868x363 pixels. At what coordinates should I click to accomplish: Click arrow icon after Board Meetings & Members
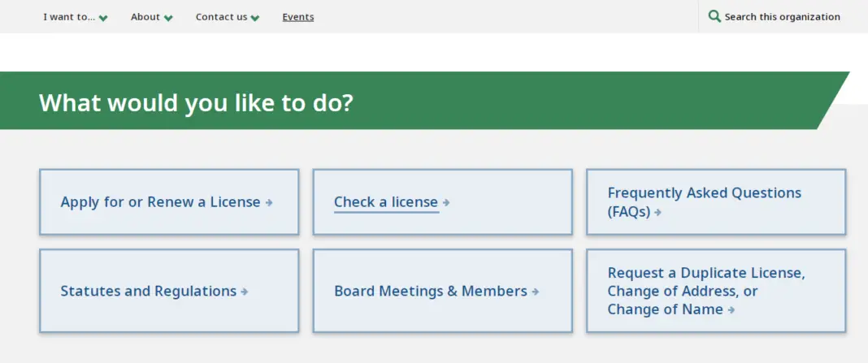[x=536, y=292]
